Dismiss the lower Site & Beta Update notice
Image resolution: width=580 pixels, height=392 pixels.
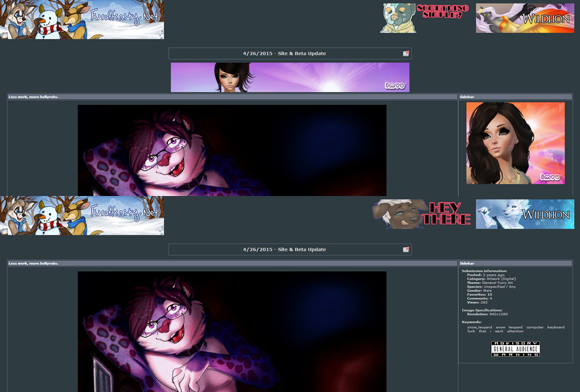click(407, 249)
